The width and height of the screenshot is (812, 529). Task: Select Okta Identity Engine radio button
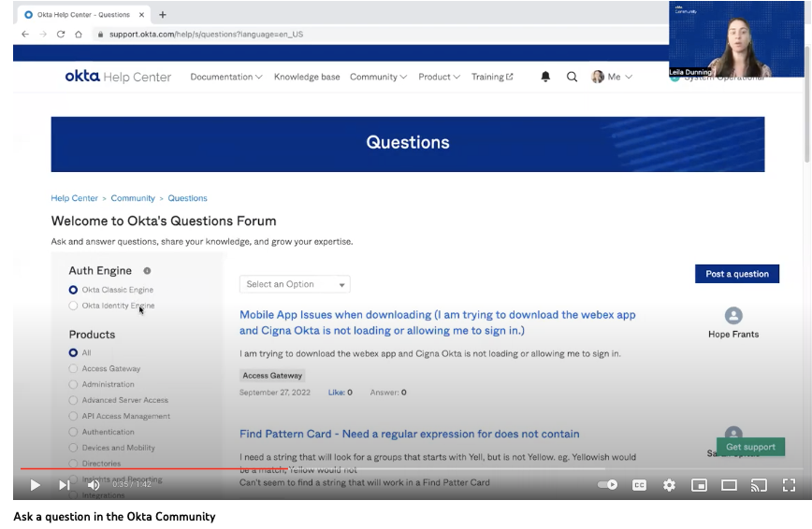(x=73, y=306)
